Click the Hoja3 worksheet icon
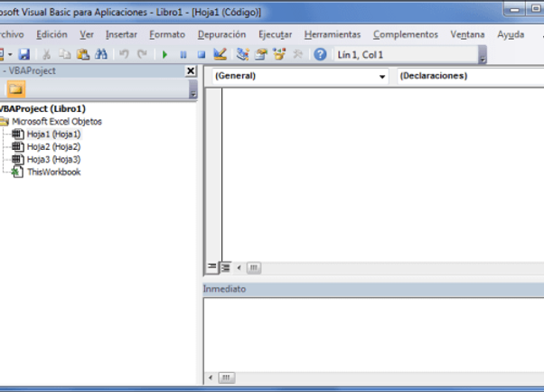 (x=18, y=159)
